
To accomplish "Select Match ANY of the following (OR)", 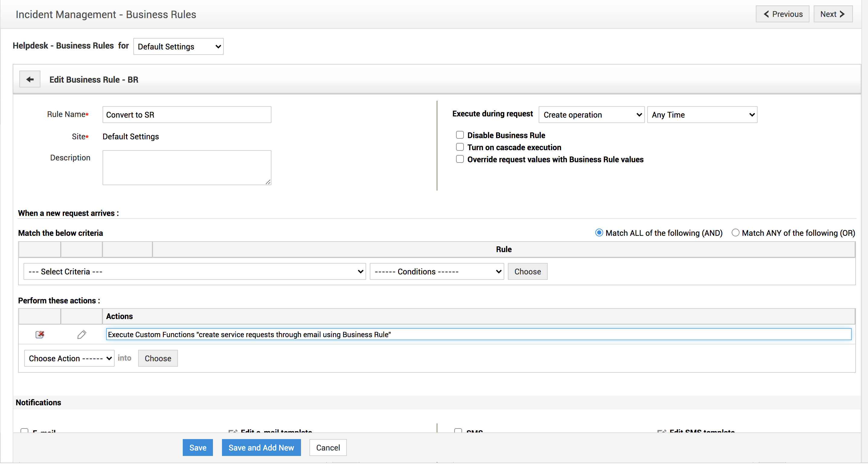I will point(736,233).
